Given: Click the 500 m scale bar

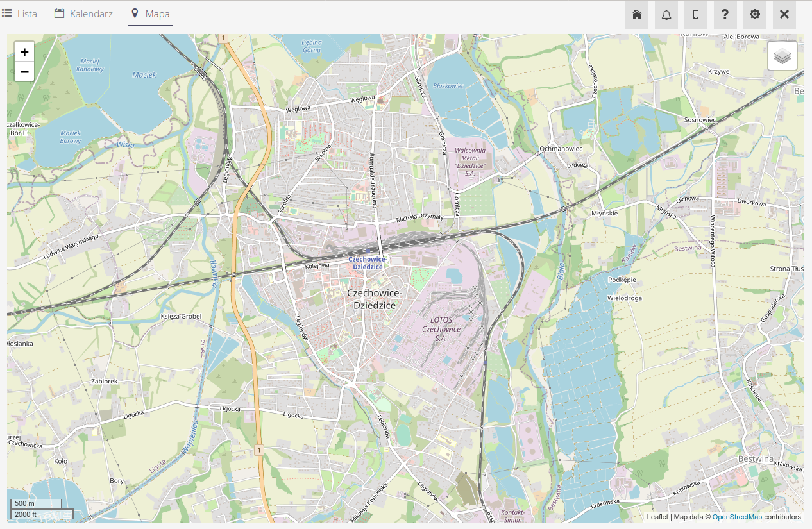Looking at the screenshot, I should (x=36, y=503).
